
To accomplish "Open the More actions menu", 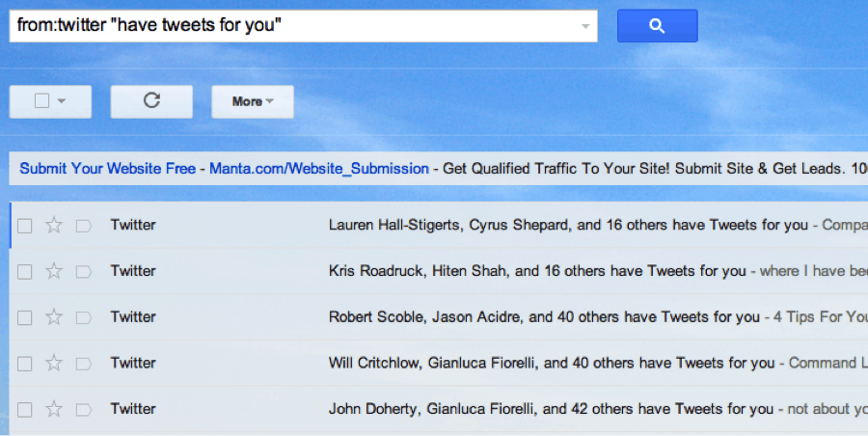I will point(253,101).
